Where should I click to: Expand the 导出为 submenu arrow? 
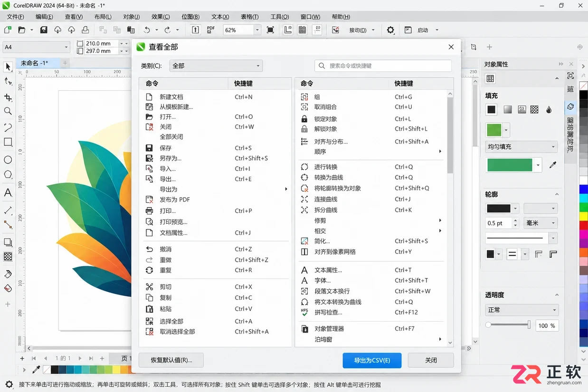tap(286, 189)
